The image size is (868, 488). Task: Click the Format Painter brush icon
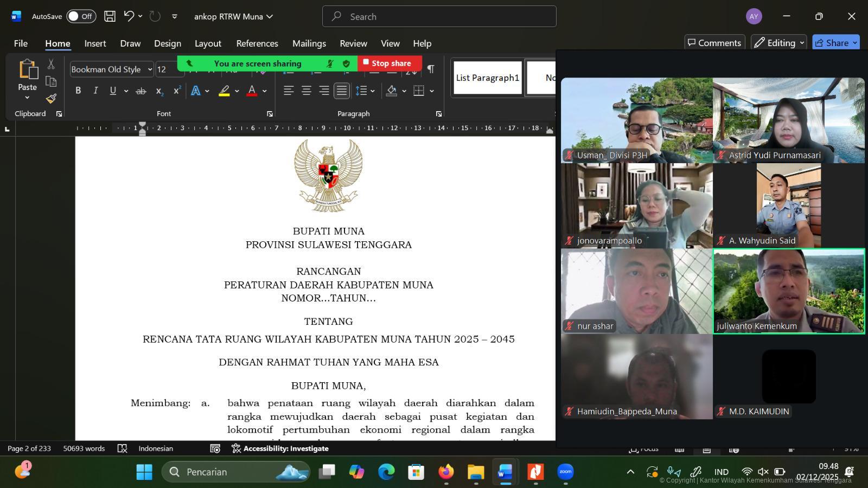click(51, 99)
